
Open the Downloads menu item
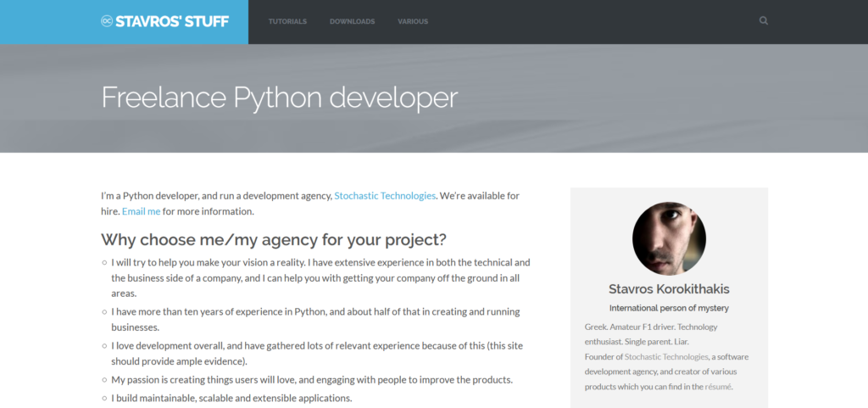coord(352,21)
